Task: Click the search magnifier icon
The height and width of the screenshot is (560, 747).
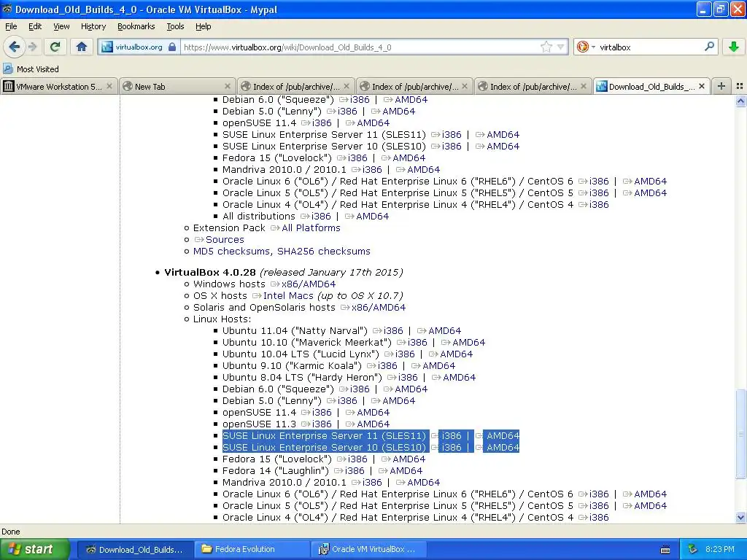Action: pyautogui.click(x=709, y=47)
